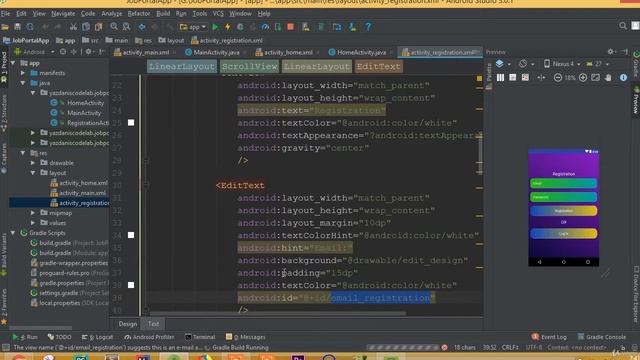Click the Profile app gauge icon
Image resolution: width=640 pixels, height=360 pixels.
click(265, 27)
